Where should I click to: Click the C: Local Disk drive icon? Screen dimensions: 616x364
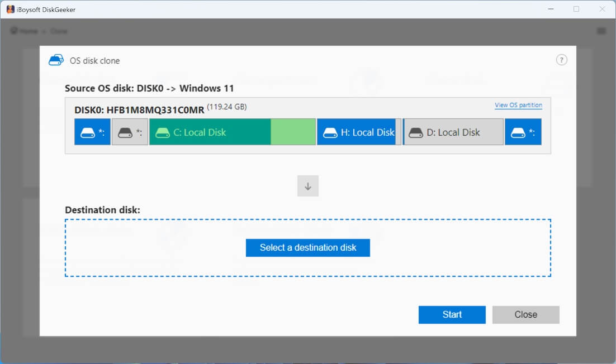point(162,133)
